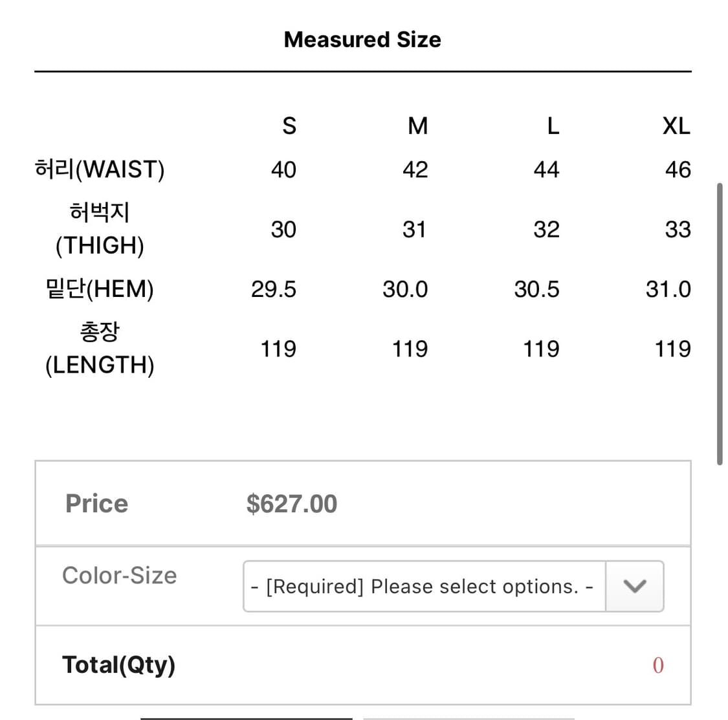Click the dropdown chevron arrow icon
This screenshot has height=720, width=728.
point(635,586)
